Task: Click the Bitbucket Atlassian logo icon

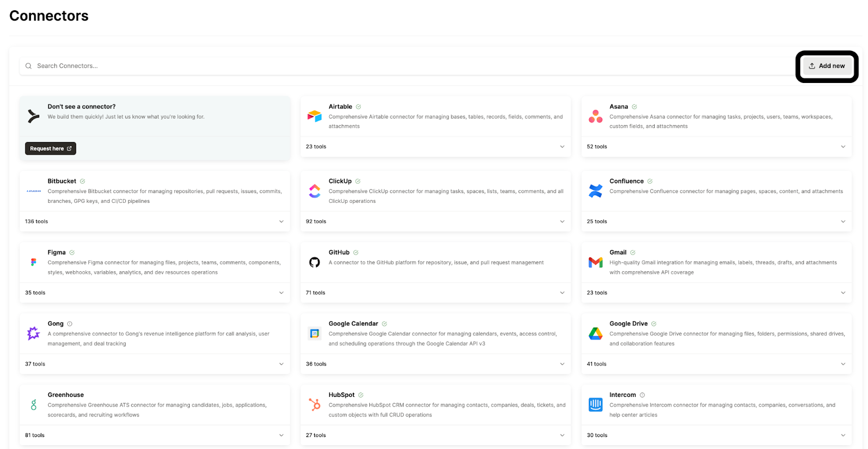Action: (x=34, y=191)
